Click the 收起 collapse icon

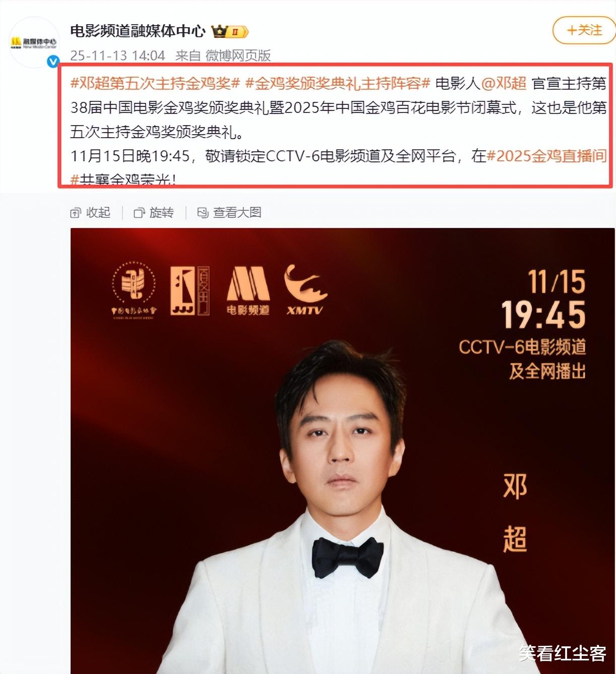point(76,213)
